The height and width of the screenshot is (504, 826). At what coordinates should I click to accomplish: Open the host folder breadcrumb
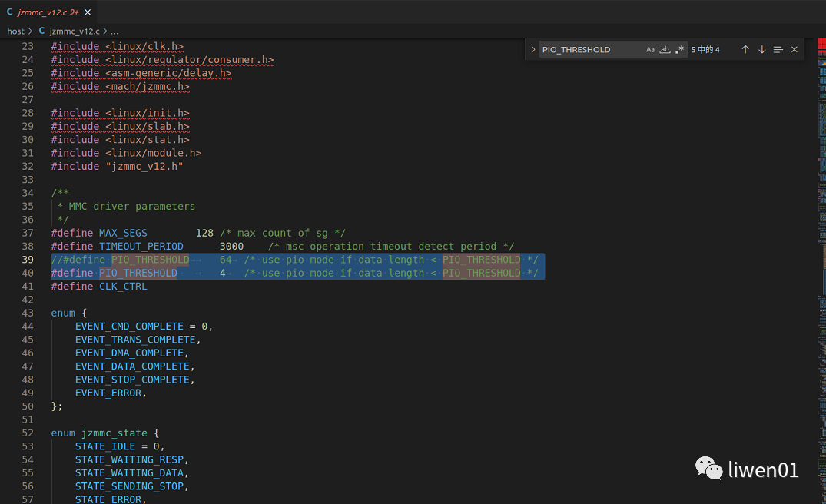[x=15, y=31]
